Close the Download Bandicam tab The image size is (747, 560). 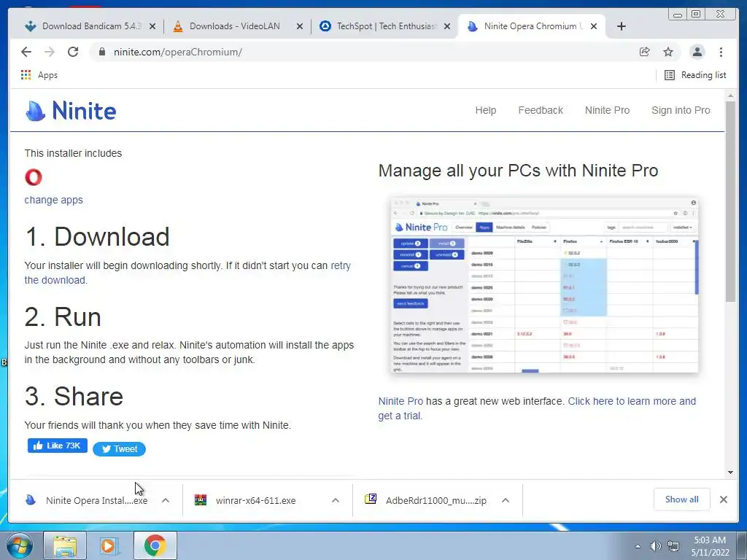pyautogui.click(x=152, y=26)
